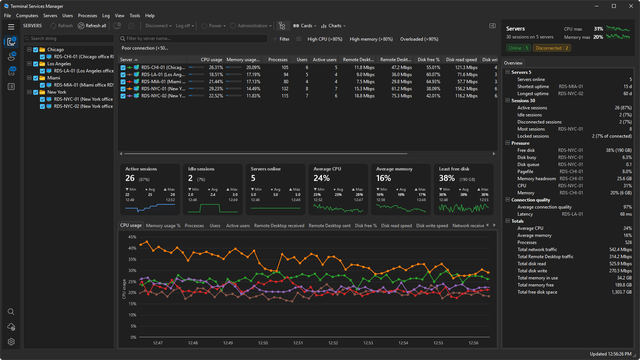Uncheck the Miami group checkbox
The image size is (640, 360).
pos(36,78)
